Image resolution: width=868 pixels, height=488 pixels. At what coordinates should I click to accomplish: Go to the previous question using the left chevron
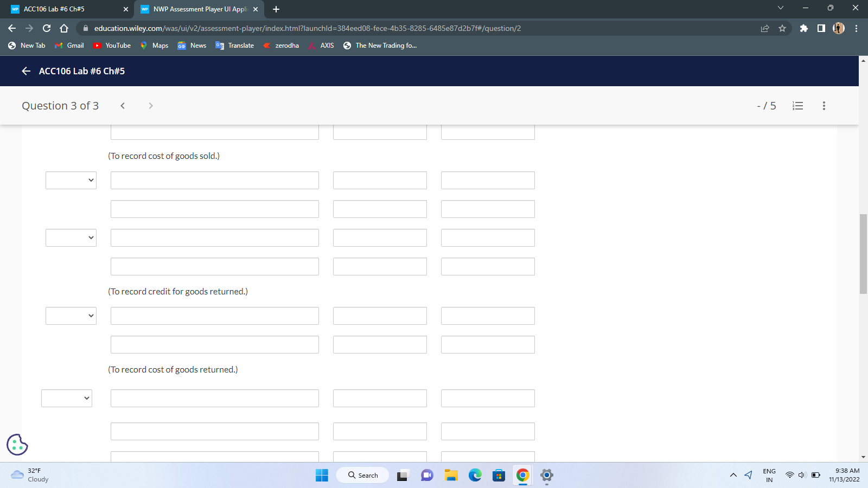[123, 106]
